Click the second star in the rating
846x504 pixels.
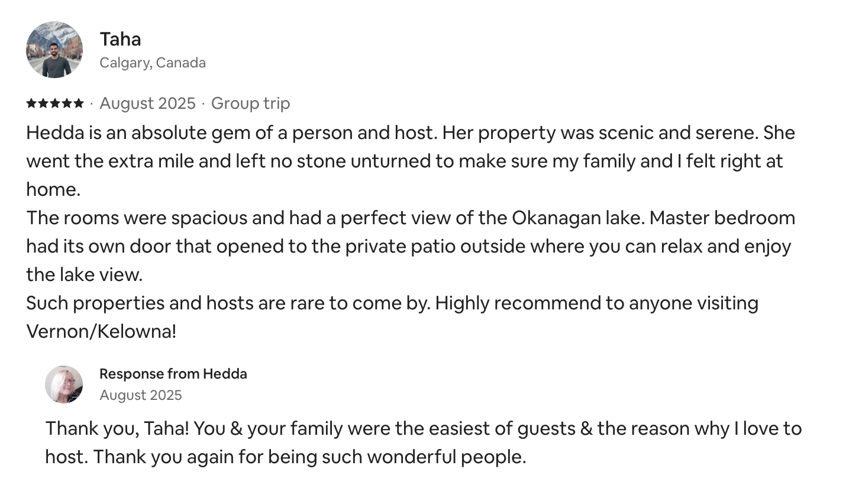(x=43, y=104)
